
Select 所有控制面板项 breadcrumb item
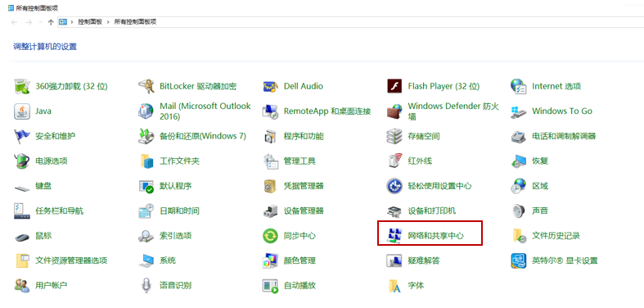click(x=135, y=22)
